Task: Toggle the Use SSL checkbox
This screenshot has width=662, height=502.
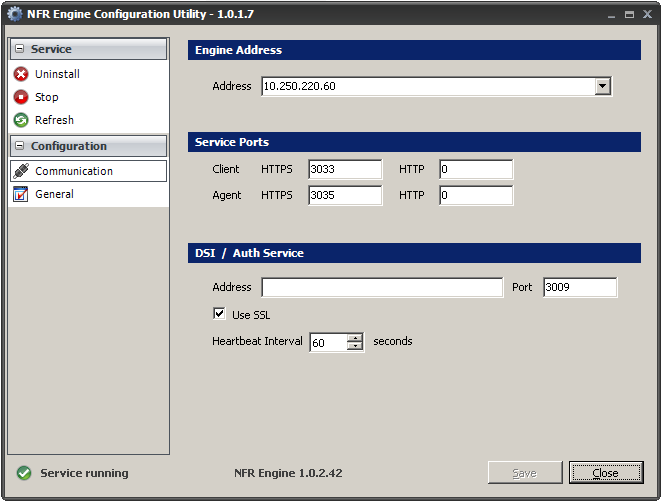Action: tap(219, 314)
